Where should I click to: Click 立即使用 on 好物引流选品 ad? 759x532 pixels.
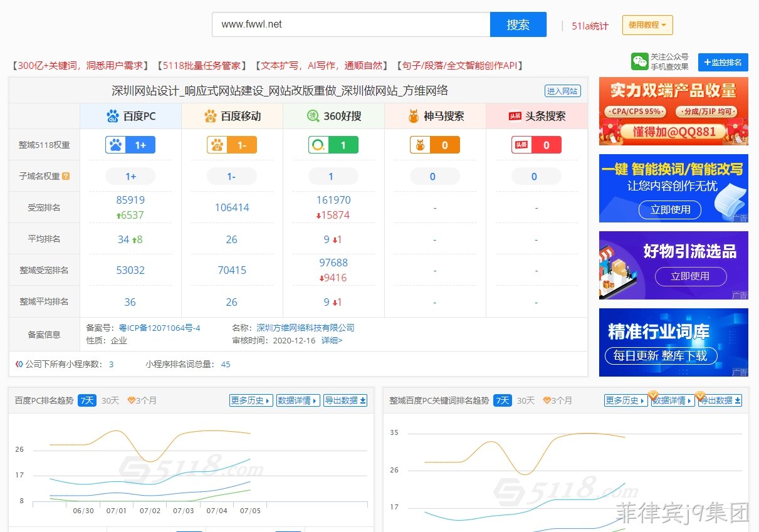click(x=690, y=276)
